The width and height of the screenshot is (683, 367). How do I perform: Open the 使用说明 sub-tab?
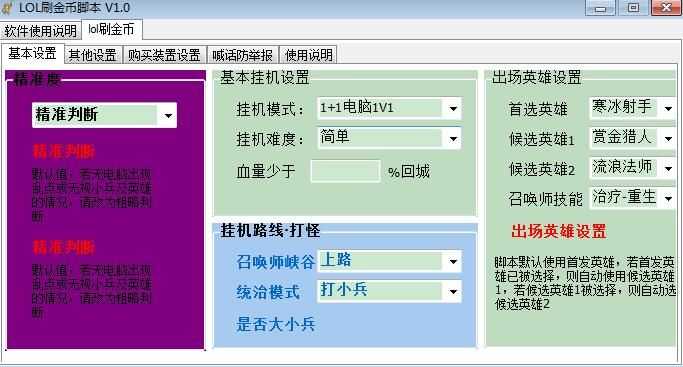[x=308, y=55]
